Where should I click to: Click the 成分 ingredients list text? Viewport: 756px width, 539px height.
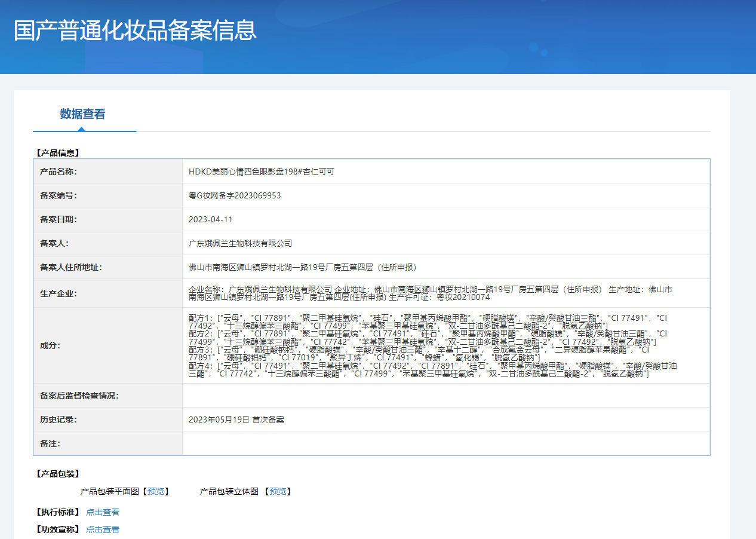pos(433,345)
